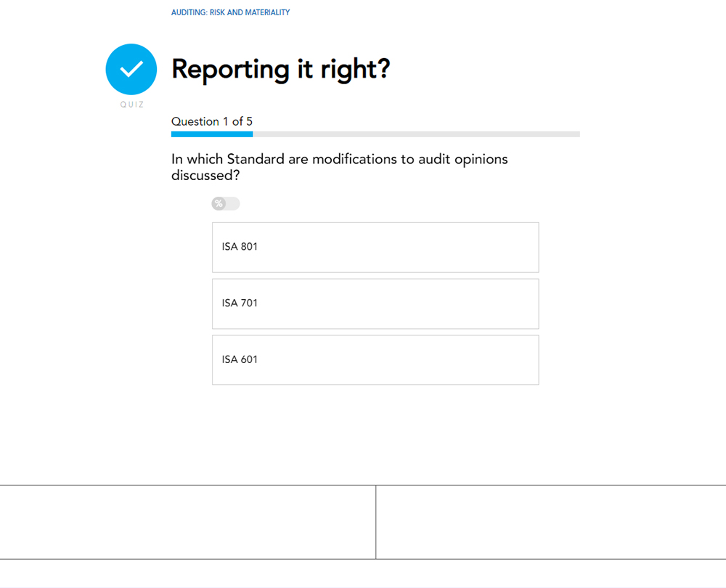Click the "Question 1 of 5" label
The height and width of the screenshot is (588, 726).
tap(212, 121)
